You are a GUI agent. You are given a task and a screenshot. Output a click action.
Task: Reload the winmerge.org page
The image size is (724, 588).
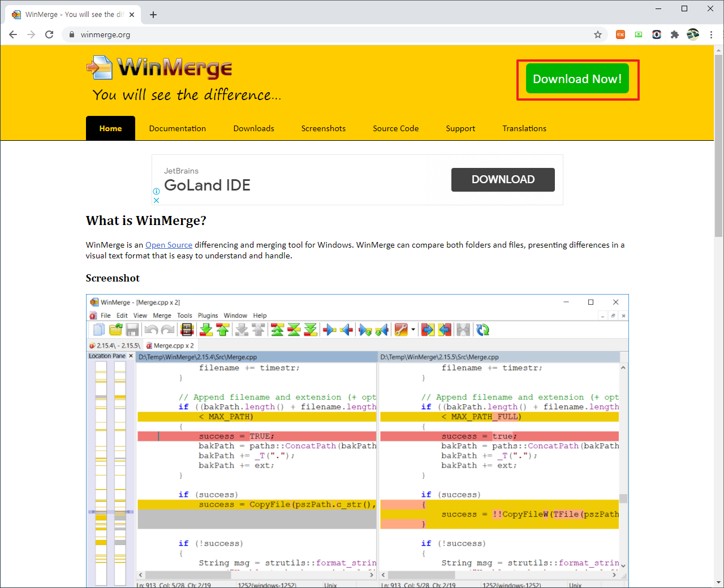coord(49,34)
